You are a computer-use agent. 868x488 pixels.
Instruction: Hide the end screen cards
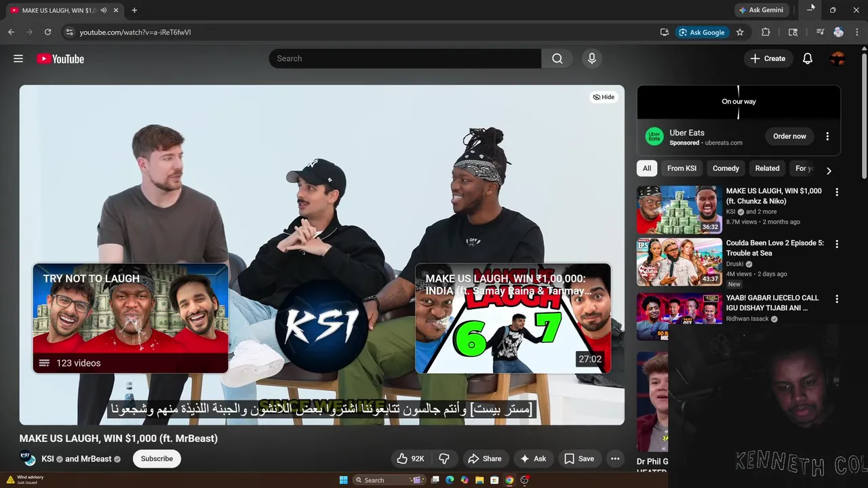click(604, 97)
